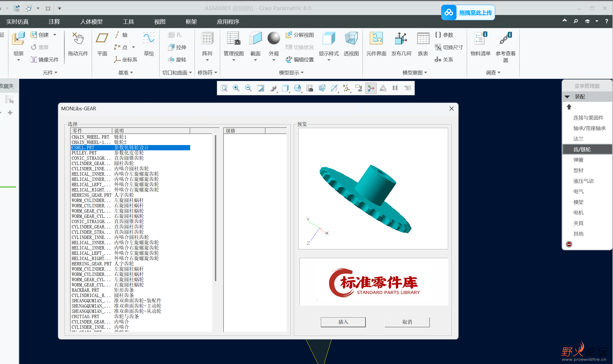The height and width of the screenshot is (364, 613).
Task: Click the Refit icon in graphics toolbar
Action: [224, 88]
